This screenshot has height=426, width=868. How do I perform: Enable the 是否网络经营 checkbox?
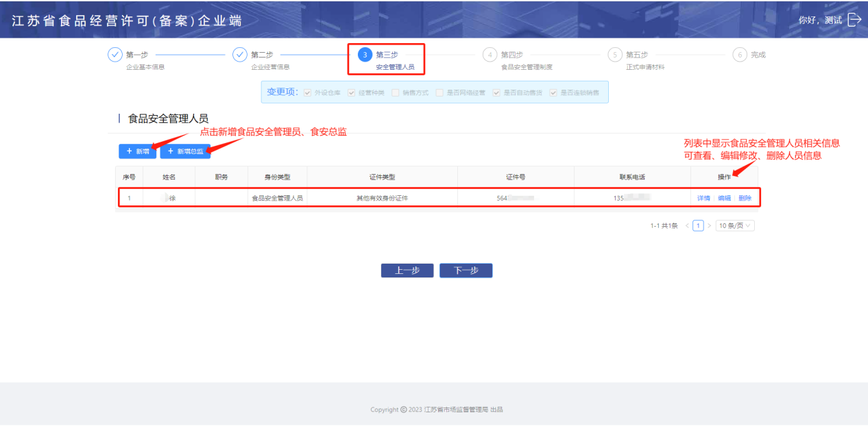coord(439,92)
